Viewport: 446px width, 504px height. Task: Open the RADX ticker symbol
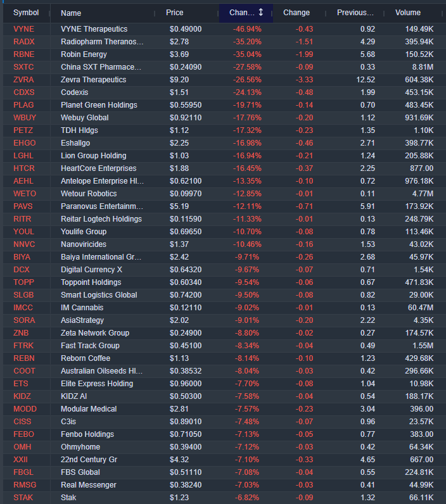(x=24, y=42)
